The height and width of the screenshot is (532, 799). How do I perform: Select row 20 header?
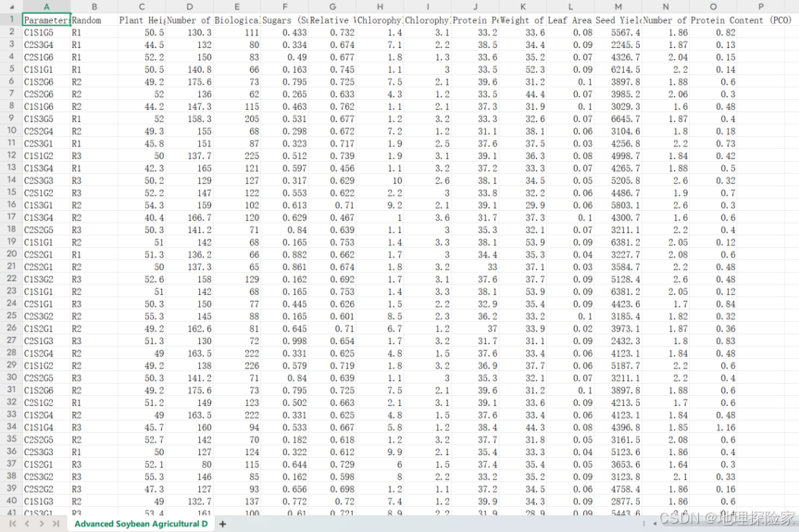11,254
